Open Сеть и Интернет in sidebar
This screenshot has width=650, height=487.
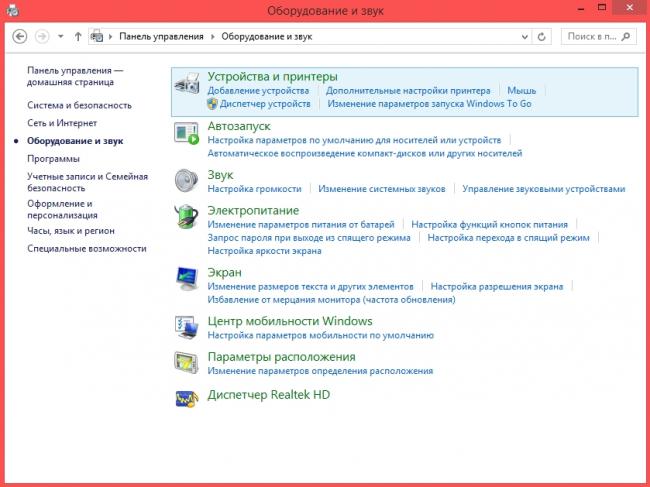coord(62,123)
